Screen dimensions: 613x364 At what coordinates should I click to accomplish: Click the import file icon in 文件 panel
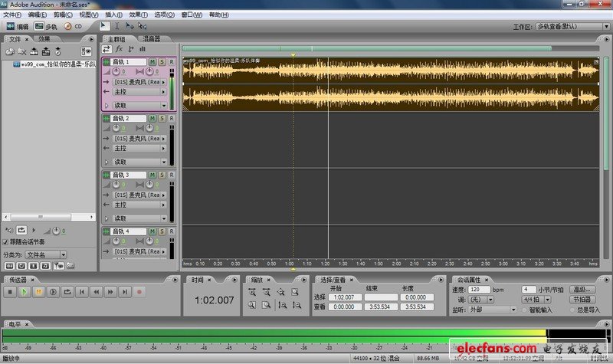[x=10, y=51]
